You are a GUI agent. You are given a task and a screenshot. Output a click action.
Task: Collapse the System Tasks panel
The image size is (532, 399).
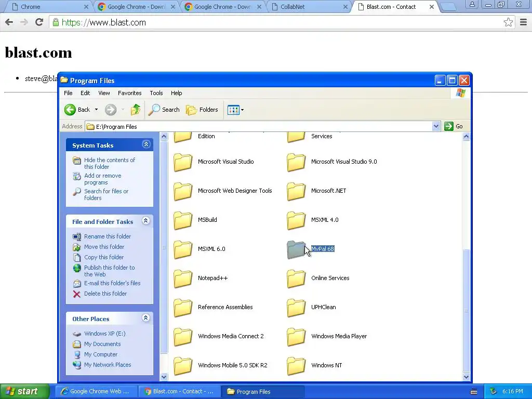146,144
